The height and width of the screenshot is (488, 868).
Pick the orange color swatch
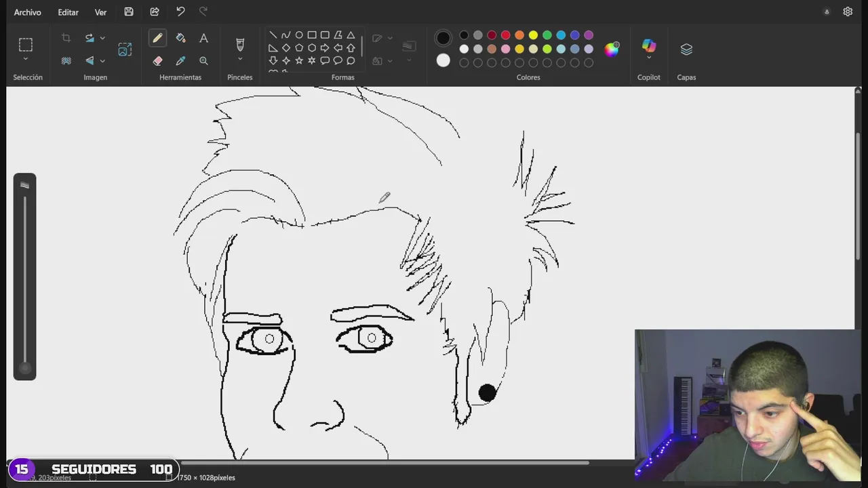(x=519, y=35)
